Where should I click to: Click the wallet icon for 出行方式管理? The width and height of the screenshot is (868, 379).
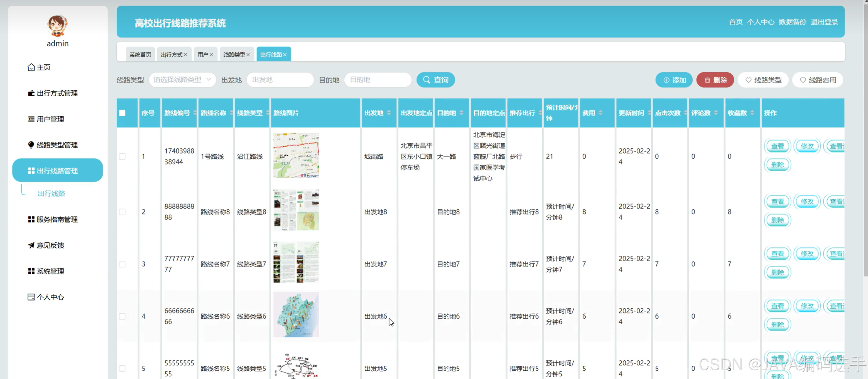pos(31,93)
